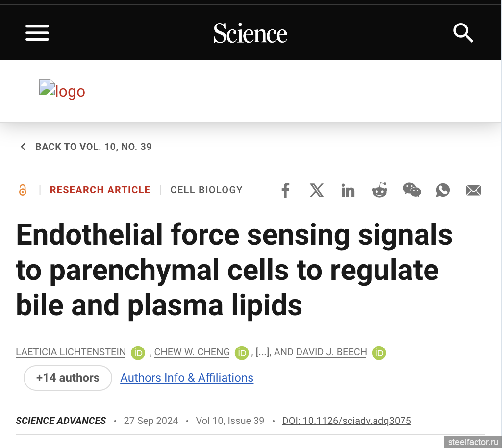Open David J. Beech's ORCID iD icon

(379, 353)
